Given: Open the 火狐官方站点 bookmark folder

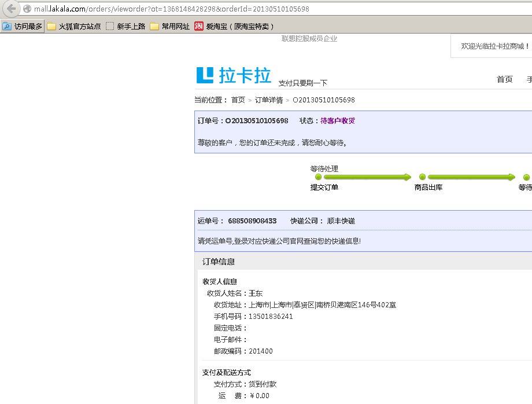Looking at the screenshot, I should [x=74, y=26].
